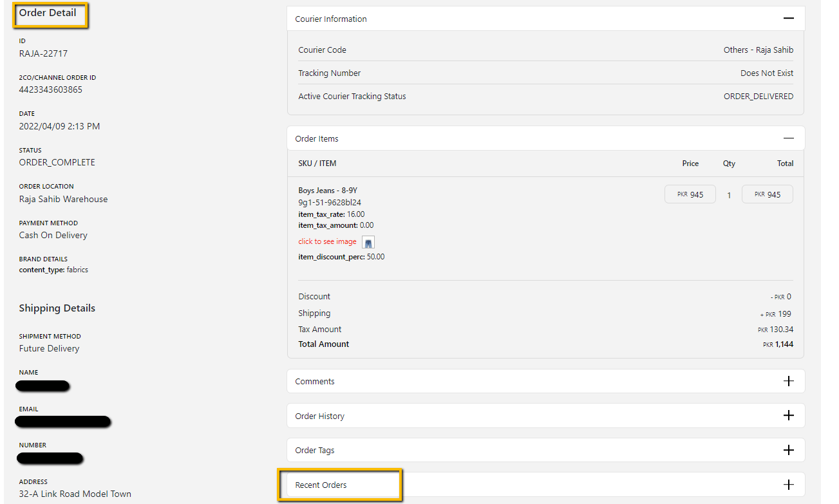Viewport: 839px width, 504px height.
Task: Click the channel order ID 4423343603865
Action: (51, 89)
